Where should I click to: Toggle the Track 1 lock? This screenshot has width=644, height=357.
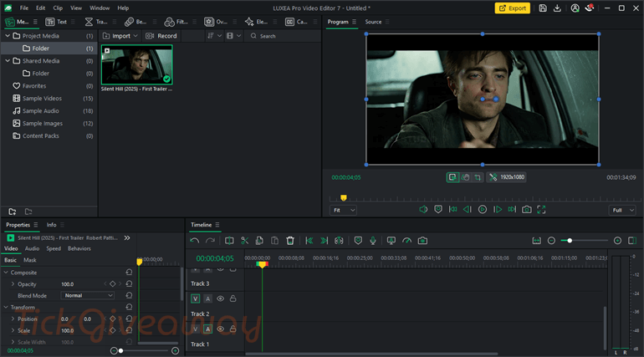pyautogui.click(x=233, y=329)
